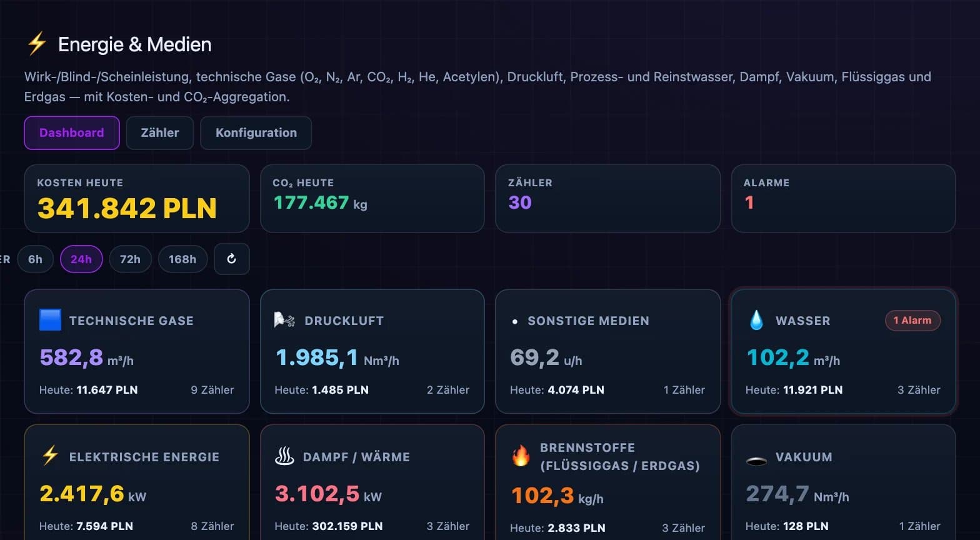
Task: Select the 72h time range
Action: (130, 259)
